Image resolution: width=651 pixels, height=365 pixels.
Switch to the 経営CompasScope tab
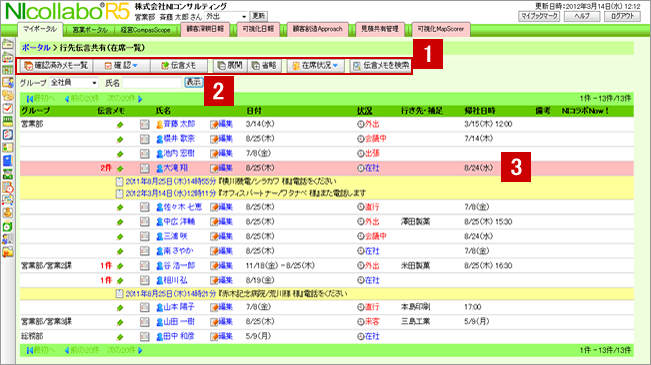point(145,30)
